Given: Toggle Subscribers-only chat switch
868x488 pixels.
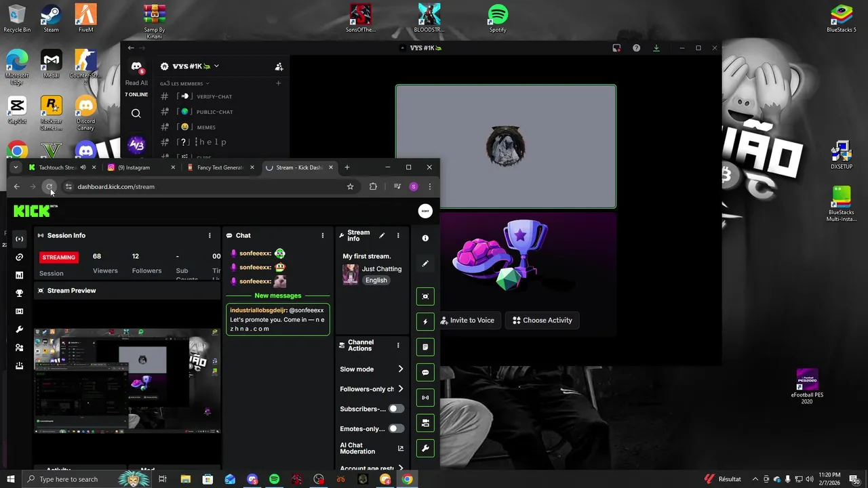Looking at the screenshot, I should pos(396,409).
